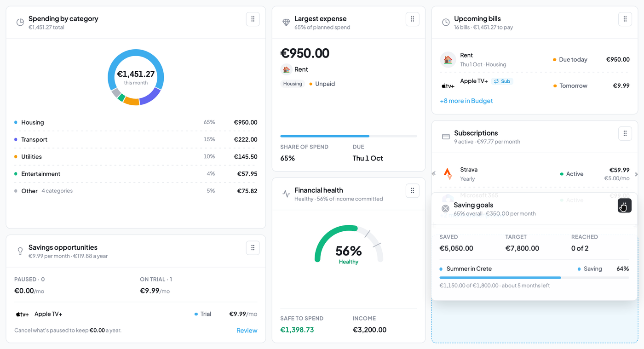Viewport: 644px width, 349px height.
Task: Click the €1,398.73 safe to spend value
Action: coord(297,330)
